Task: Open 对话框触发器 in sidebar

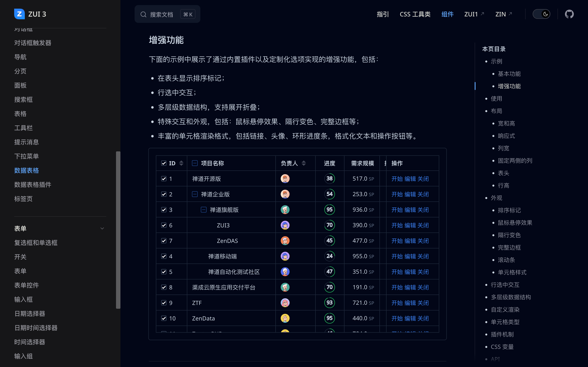Action: pos(33,43)
